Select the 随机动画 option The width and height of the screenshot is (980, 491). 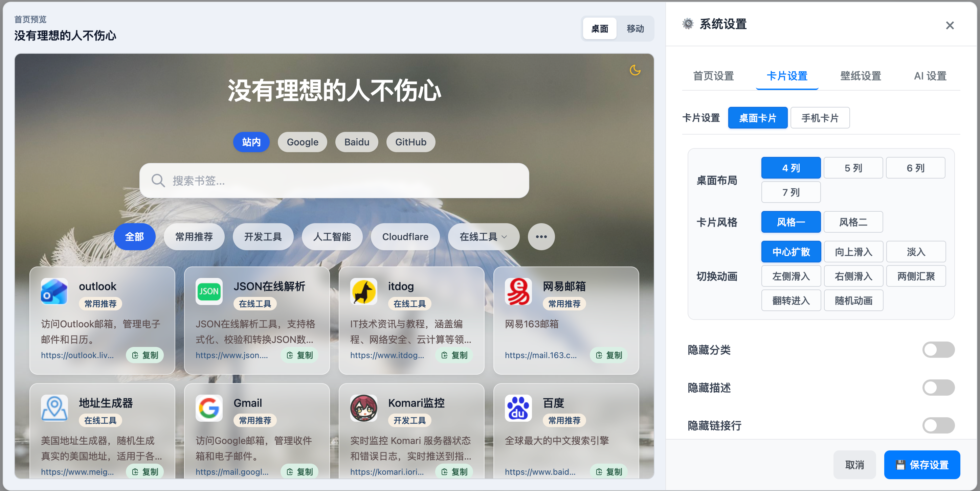pos(853,301)
